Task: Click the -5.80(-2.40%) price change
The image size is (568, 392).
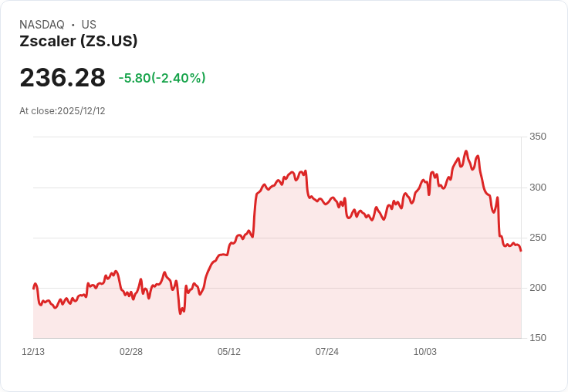Action: point(162,78)
